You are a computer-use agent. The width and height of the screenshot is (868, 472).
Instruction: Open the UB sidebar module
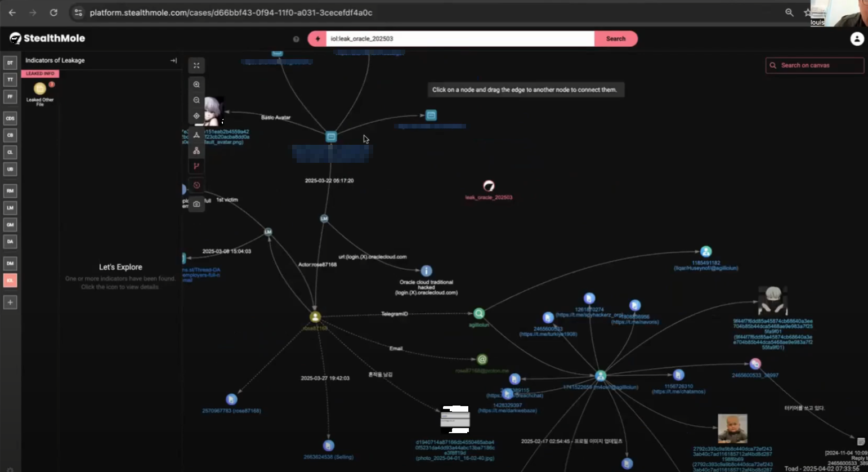(x=10, y=169)
